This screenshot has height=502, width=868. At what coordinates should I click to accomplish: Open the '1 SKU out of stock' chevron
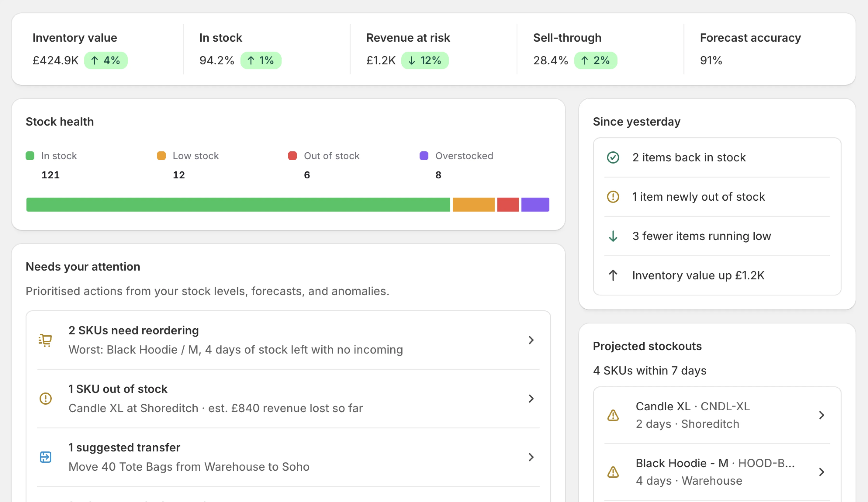pyautogui.click(x=531, y=399)
